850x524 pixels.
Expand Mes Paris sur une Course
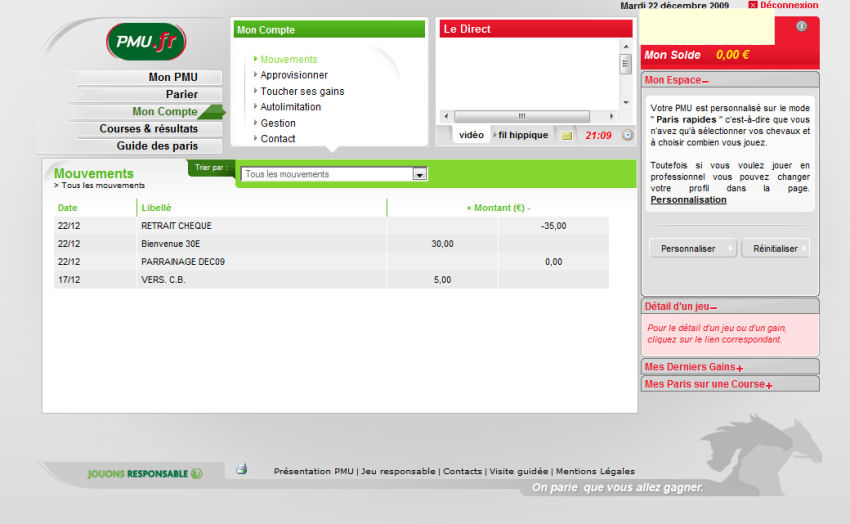click(x=768, y=385)
